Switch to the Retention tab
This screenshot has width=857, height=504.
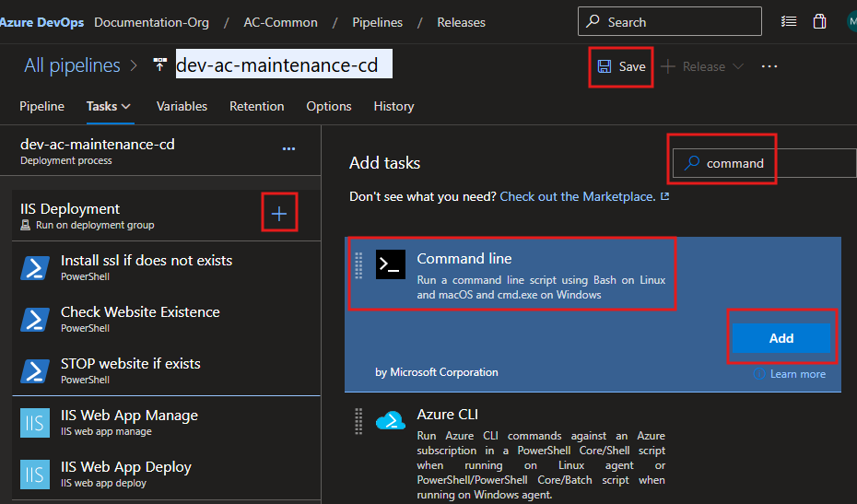[x=257, y=106]
